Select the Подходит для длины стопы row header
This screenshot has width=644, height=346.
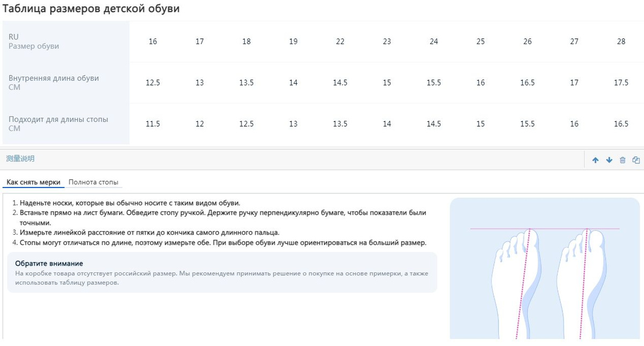pos(66,124)
